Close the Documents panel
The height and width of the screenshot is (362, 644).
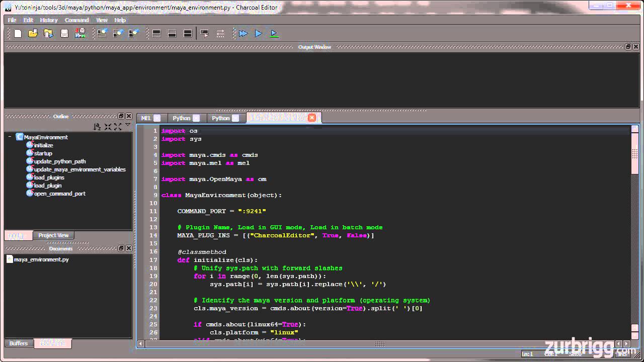pos(129,248)
